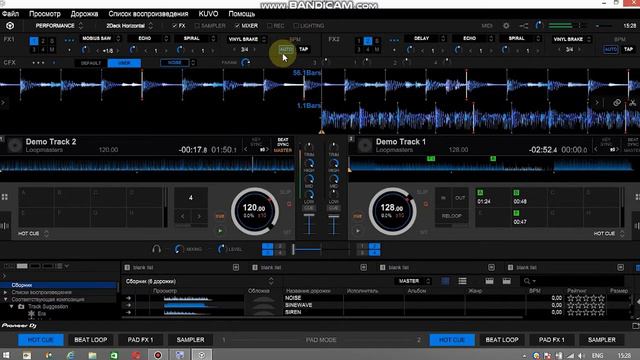
Task: Select the CFX USER bank button
Action: pyautogui.click(x=124, y=63)
